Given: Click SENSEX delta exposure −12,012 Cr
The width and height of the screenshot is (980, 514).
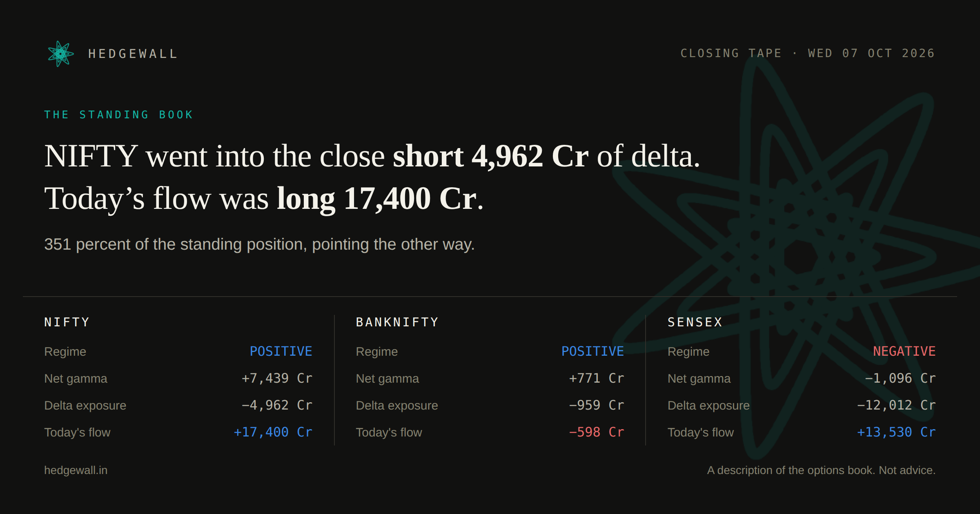Looking at the screenshot, I should 896,405.
